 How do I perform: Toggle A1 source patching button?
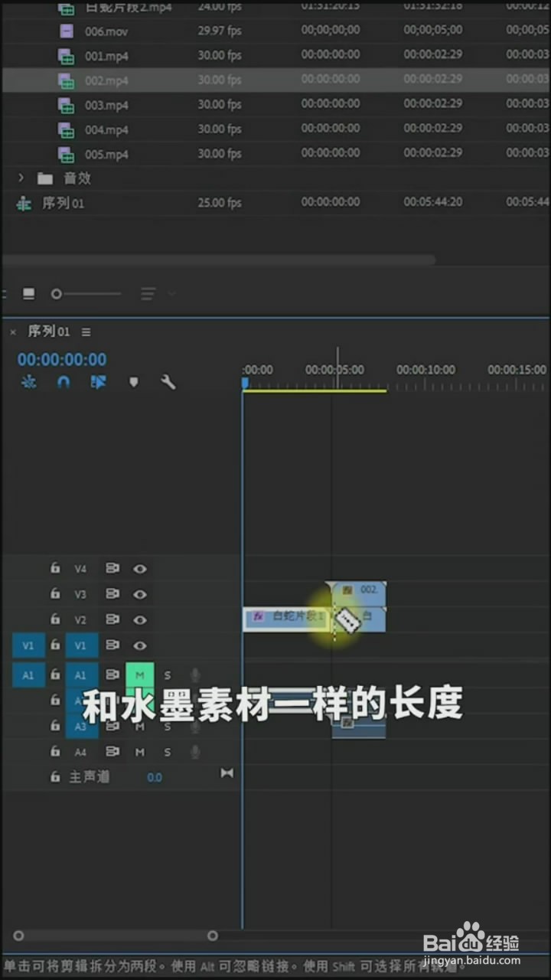28,675
